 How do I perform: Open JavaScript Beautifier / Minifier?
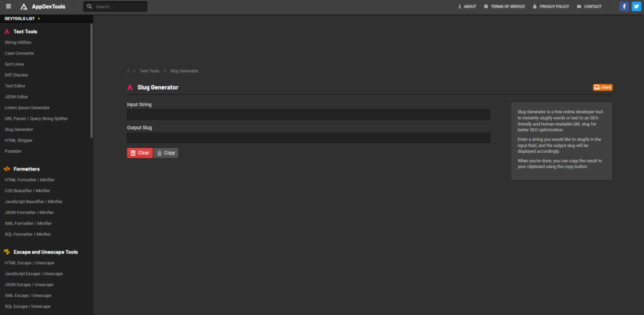coord(34,202)
